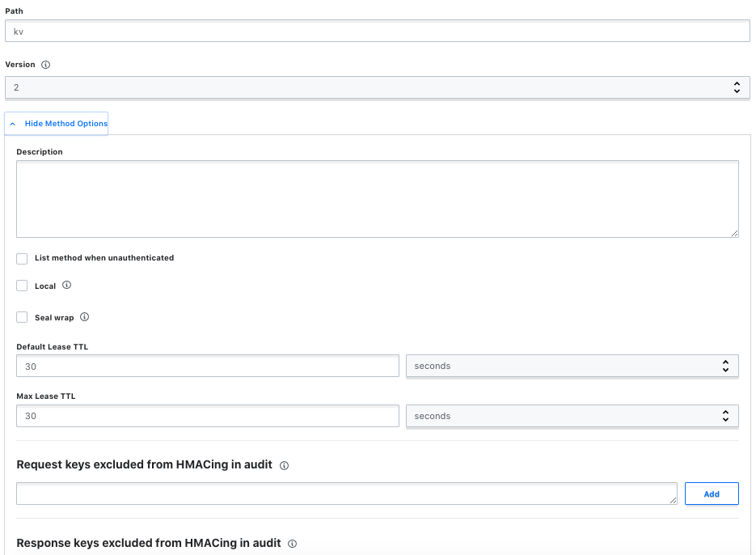Click the Request keys excluded input box
The image size is (756, 555).
(347, 494)
